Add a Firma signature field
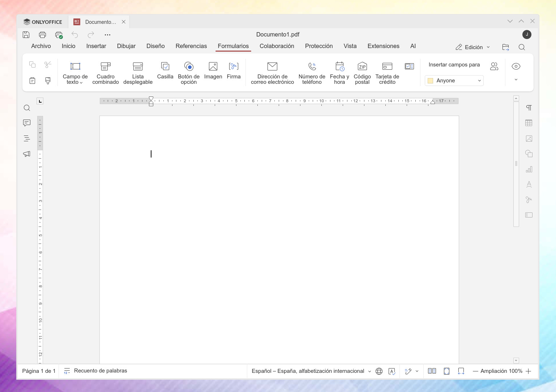 234,72
